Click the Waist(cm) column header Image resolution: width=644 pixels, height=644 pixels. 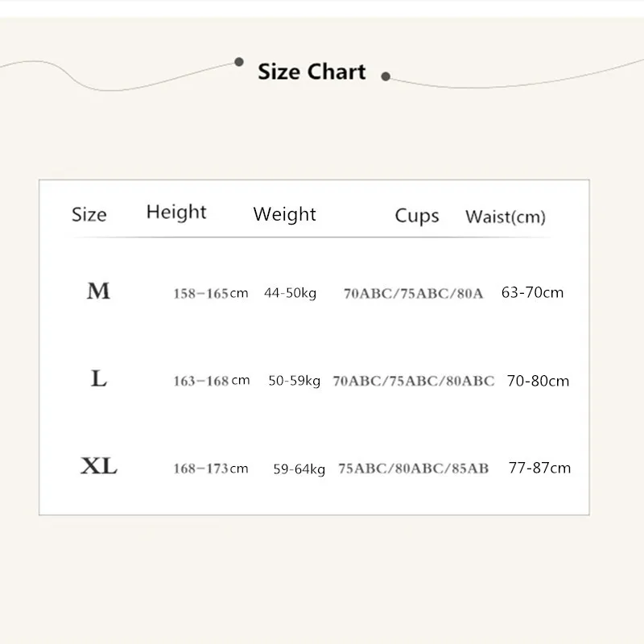tap(506, 217)
